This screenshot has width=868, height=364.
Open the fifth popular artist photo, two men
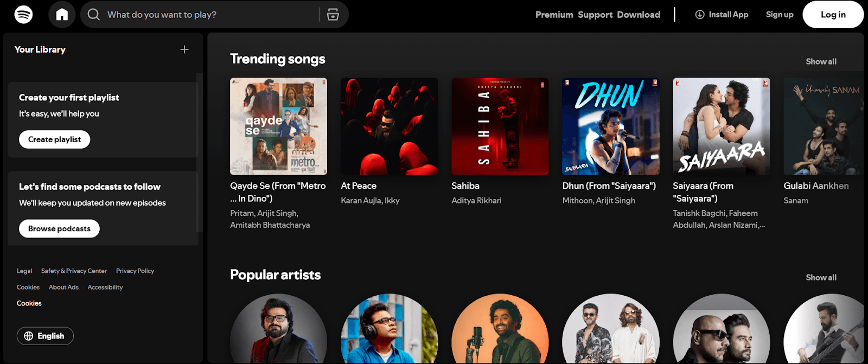click(x=721, y=329)
